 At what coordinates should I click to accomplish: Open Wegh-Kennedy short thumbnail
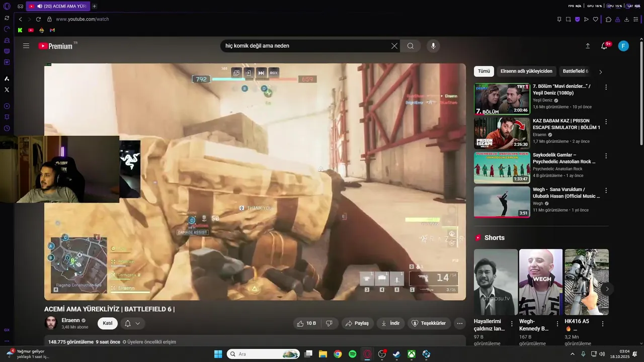click(x=541, y=282)
